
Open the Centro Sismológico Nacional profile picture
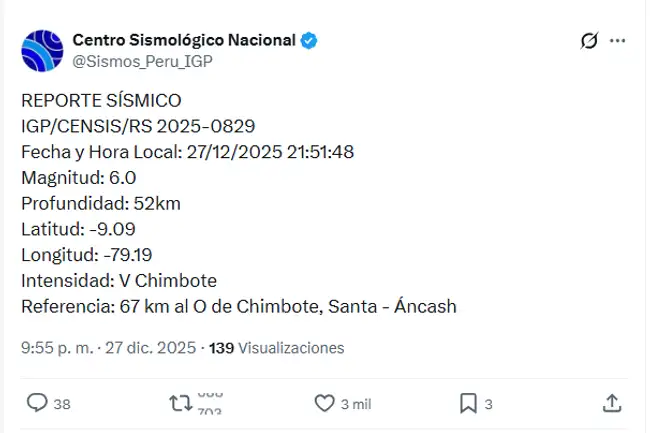[x=44, y=50]
